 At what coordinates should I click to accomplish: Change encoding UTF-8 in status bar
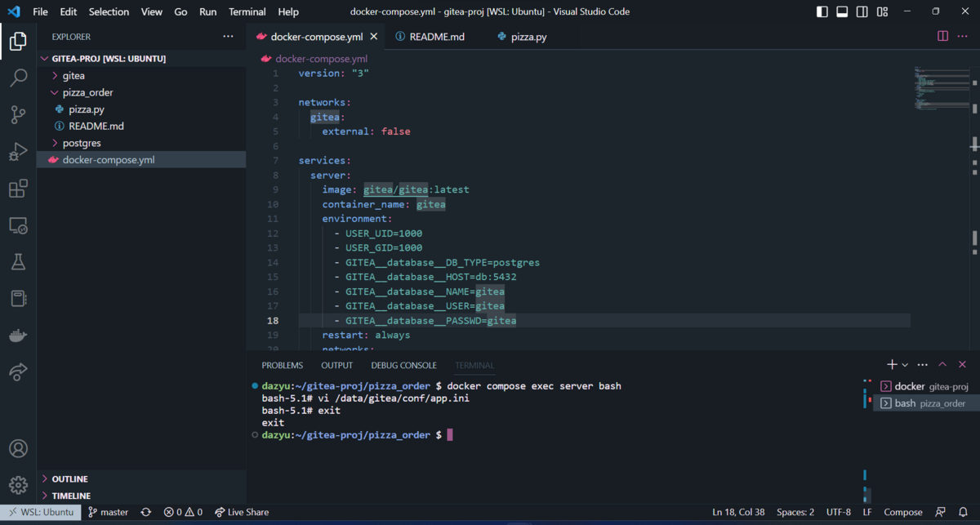[838, 512]
